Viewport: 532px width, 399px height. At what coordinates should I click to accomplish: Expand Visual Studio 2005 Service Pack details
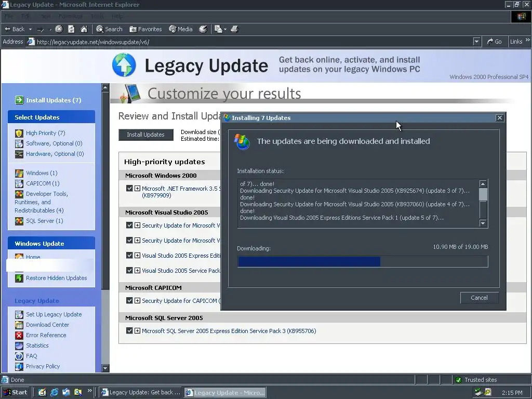137,270
